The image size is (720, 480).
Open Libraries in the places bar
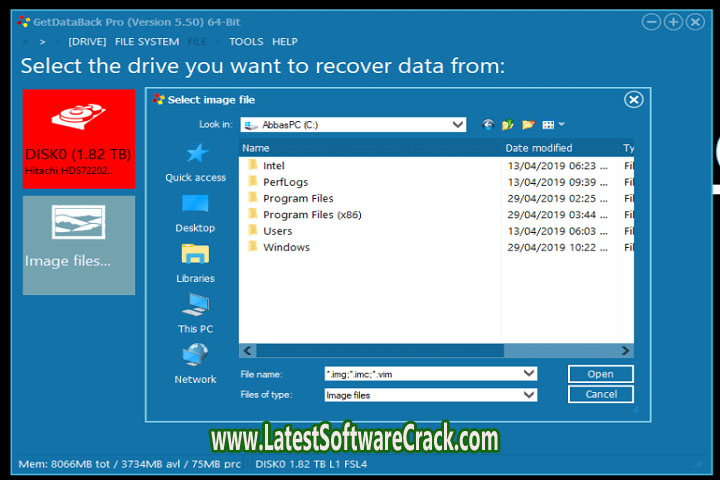195,263
